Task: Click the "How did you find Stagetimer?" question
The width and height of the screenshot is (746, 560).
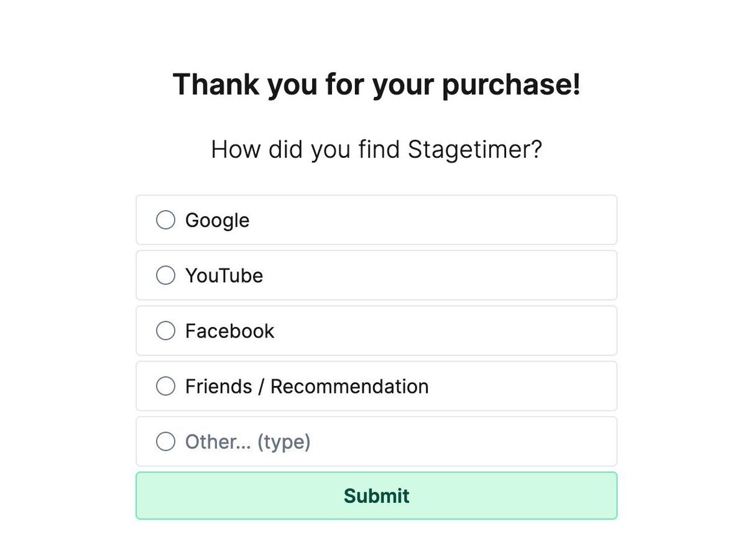Action: coord(376,150)
